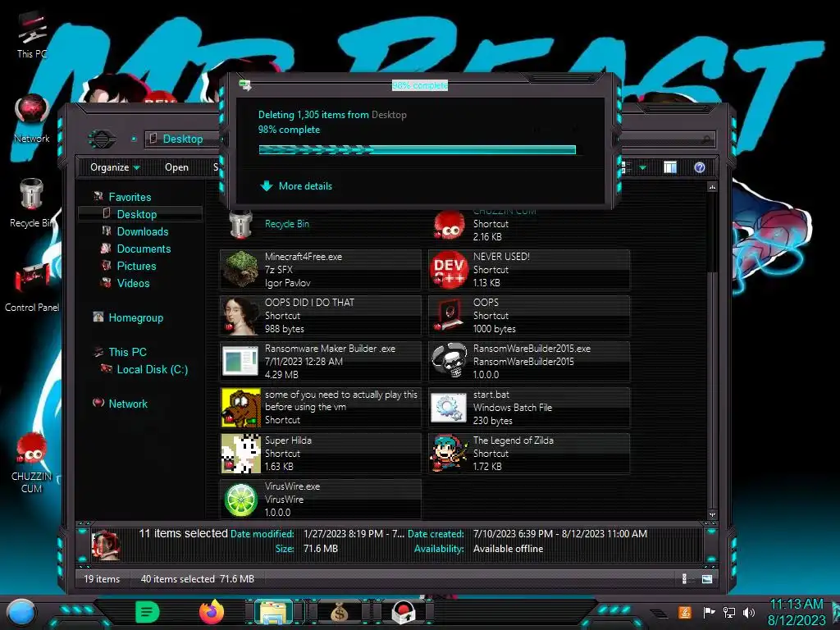Open the red record box taskbar app
This screenshot has width=840, height=630.
coord(404,612)
